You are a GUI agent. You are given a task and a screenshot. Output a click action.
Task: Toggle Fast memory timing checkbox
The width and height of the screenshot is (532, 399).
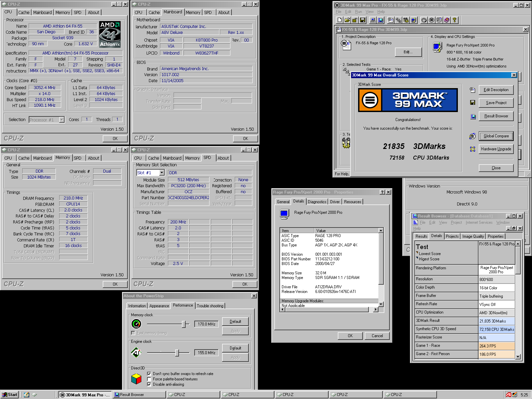click(133, 333)
